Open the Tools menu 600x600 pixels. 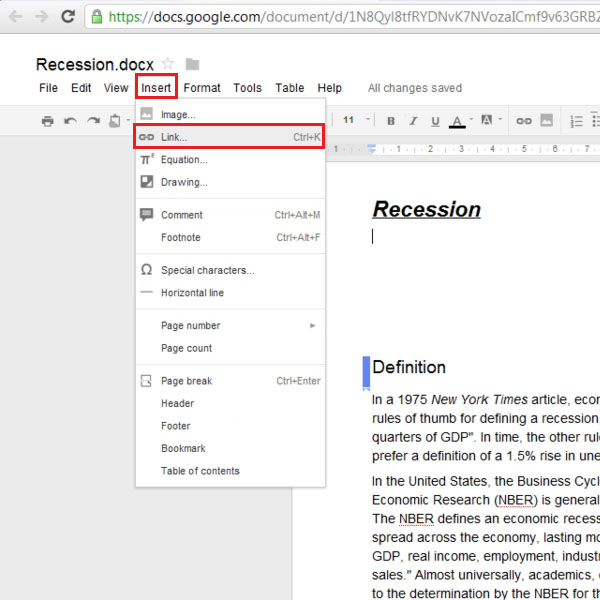(248, 88)
